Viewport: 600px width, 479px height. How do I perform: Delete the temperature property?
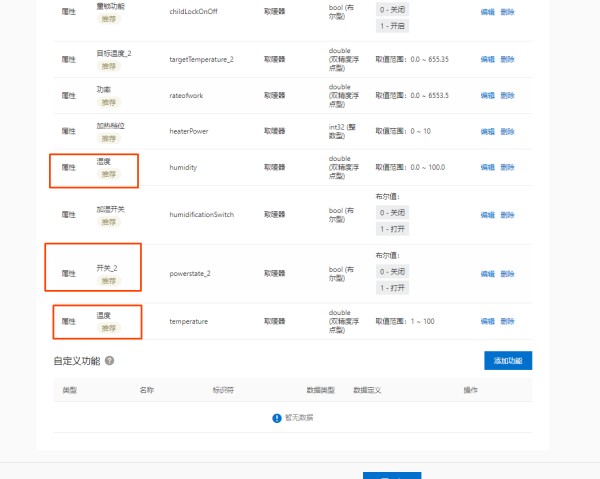point(507,321)
